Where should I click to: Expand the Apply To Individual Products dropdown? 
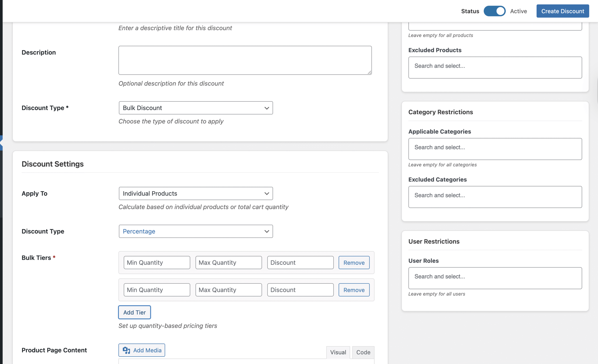click(196, 194)
